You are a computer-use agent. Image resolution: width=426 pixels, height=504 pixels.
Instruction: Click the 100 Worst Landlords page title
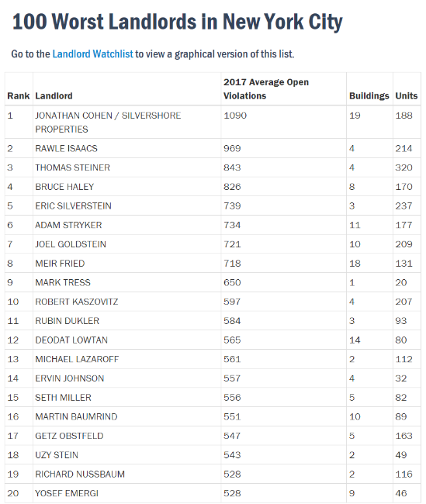click(177, 22)
